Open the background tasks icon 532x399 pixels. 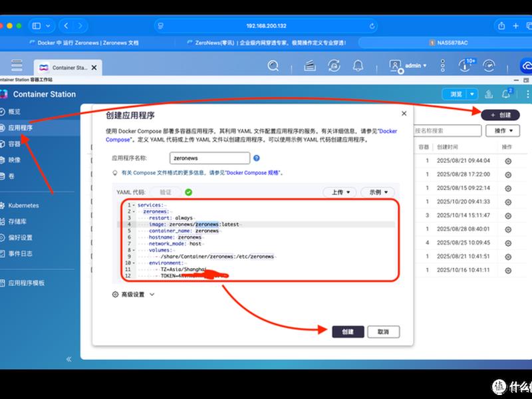(x=310, y=65)
